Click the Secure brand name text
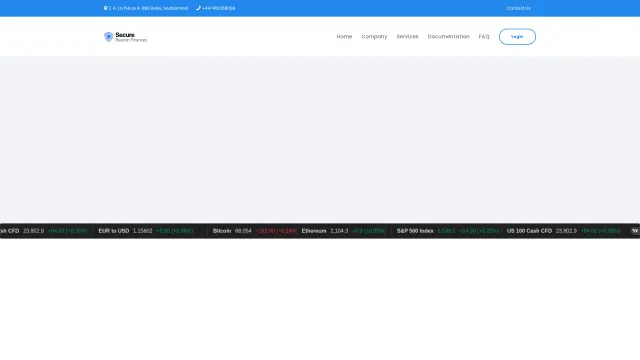This screenshot has height=360, width=640. click(125, 35)
